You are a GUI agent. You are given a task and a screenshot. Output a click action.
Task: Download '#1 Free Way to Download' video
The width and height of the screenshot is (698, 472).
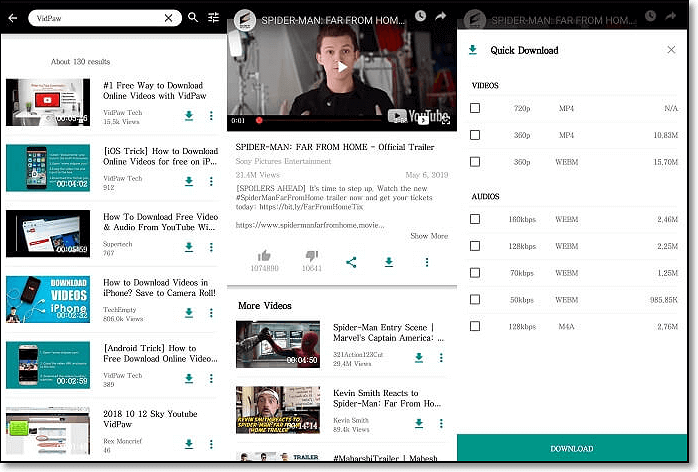click(189, 116)
